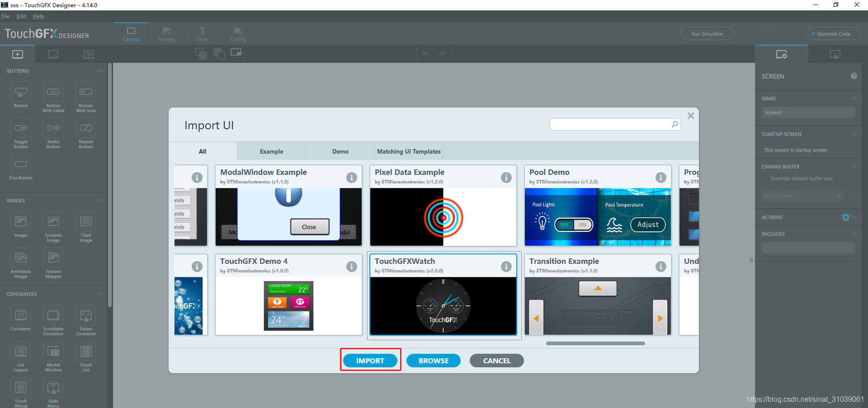Pick the Scroll List widget
868x408 pixels.
point(86,352)
